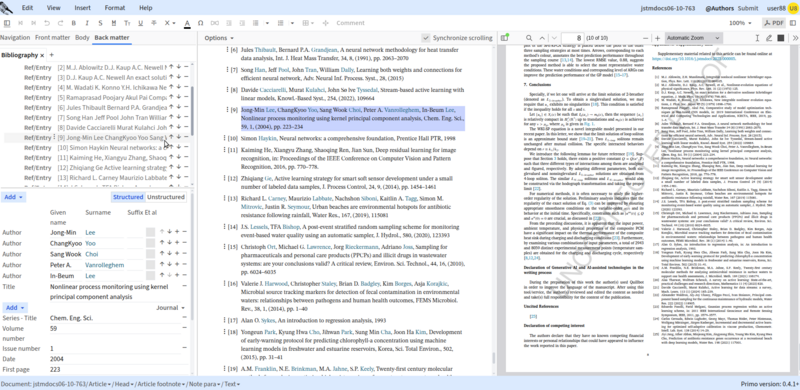The image size is (800, 390).
Task: Move author ChangKyoo Yoo up with its arrow
Action: [x=162, y=243]
